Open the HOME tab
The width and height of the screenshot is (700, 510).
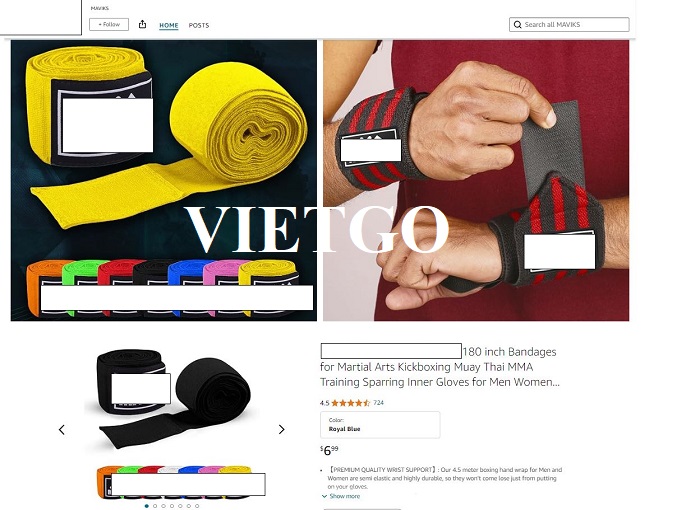tap(169, 25)
